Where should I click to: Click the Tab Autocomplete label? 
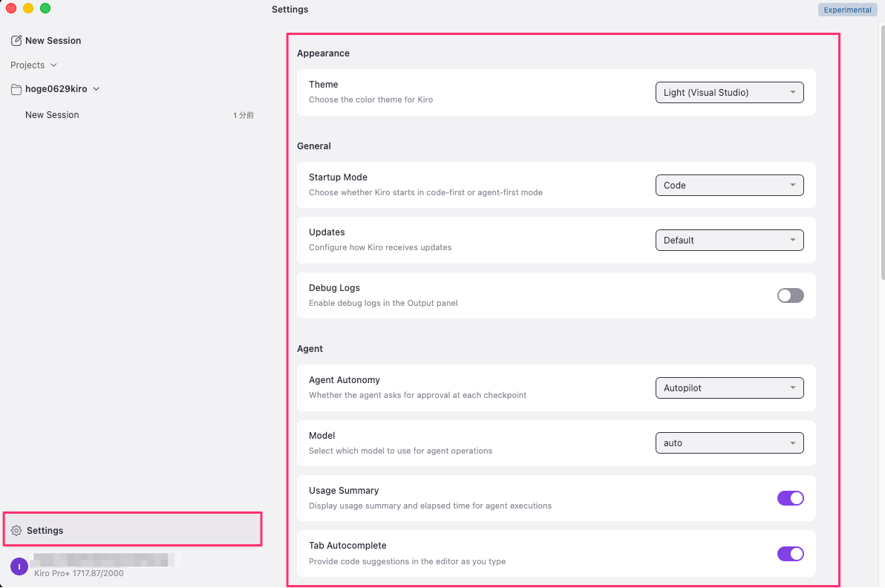(347, 546)
